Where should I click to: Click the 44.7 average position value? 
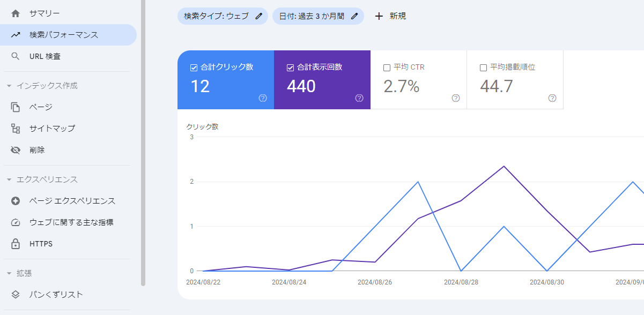coord(497,86)
